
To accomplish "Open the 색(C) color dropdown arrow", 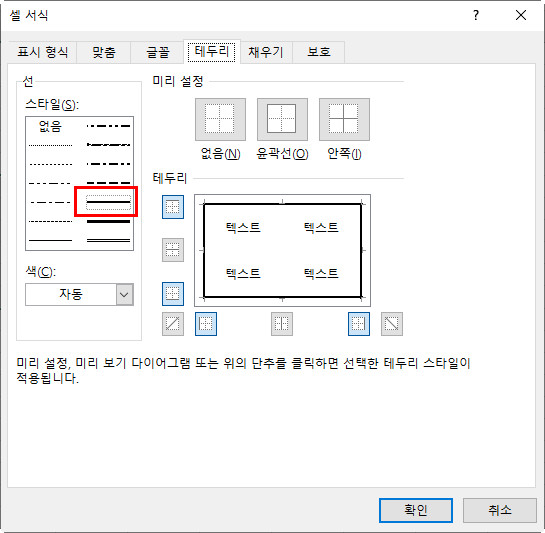I will coord(124,294).
